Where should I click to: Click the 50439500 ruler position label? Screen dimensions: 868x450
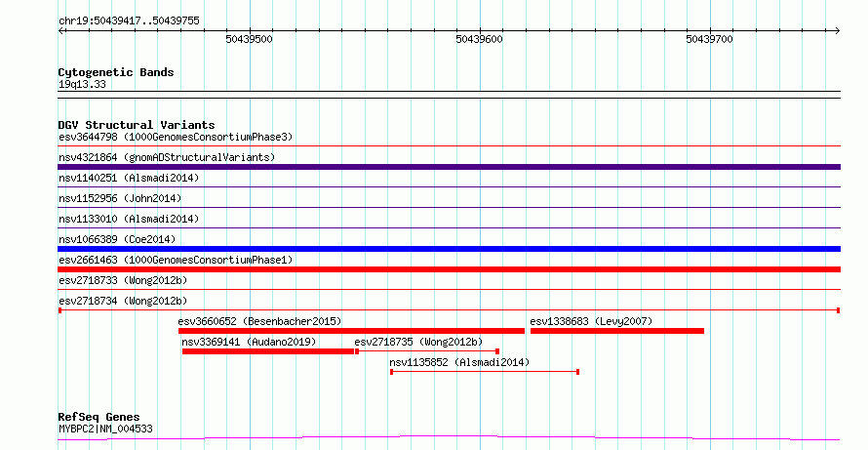coord(249,39)
